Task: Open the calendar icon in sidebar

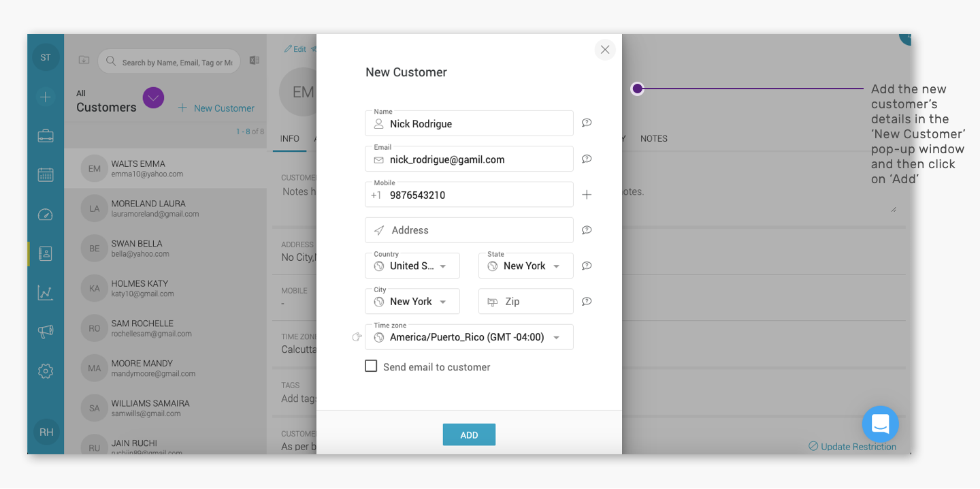Action: pyautogui.click(x=46, y=175)
